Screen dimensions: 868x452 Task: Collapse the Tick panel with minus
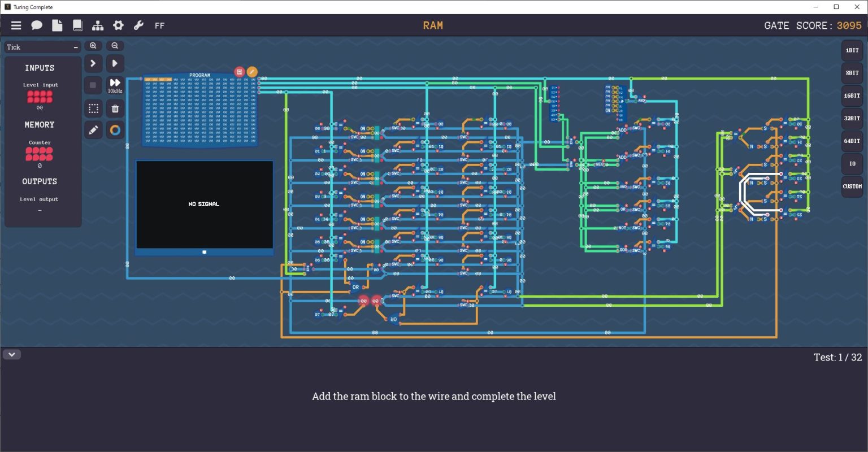point(76,47)
